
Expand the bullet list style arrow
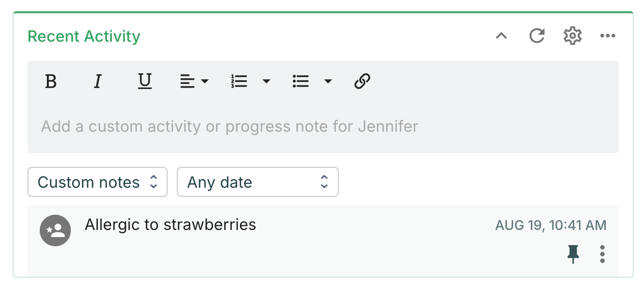[328, 81]
